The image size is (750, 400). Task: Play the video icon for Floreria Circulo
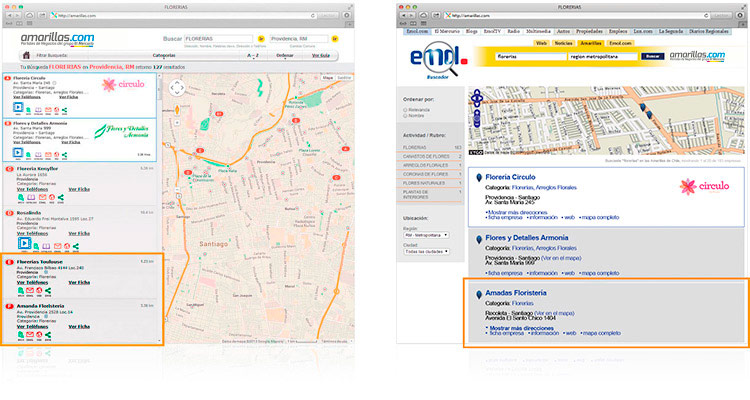coord(20,107)
